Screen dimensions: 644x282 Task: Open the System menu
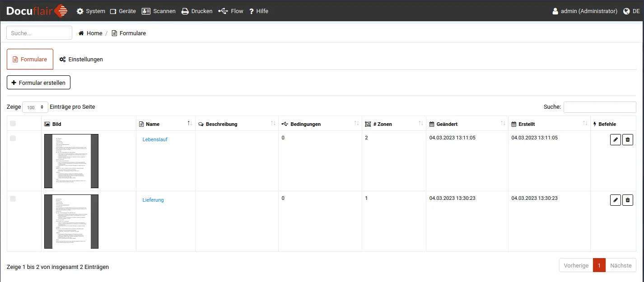click(91, 11)
